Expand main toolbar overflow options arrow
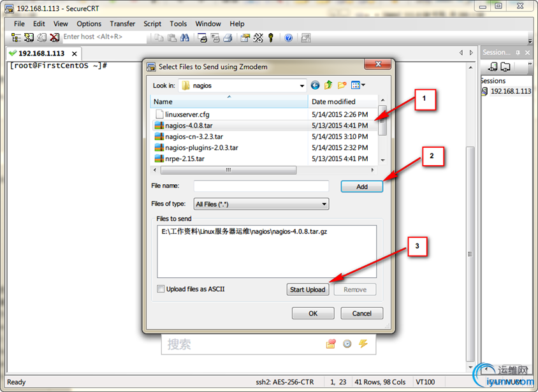The height and width of the screenshot is (392, 538). pyautogui.click(x=530, y=40)
